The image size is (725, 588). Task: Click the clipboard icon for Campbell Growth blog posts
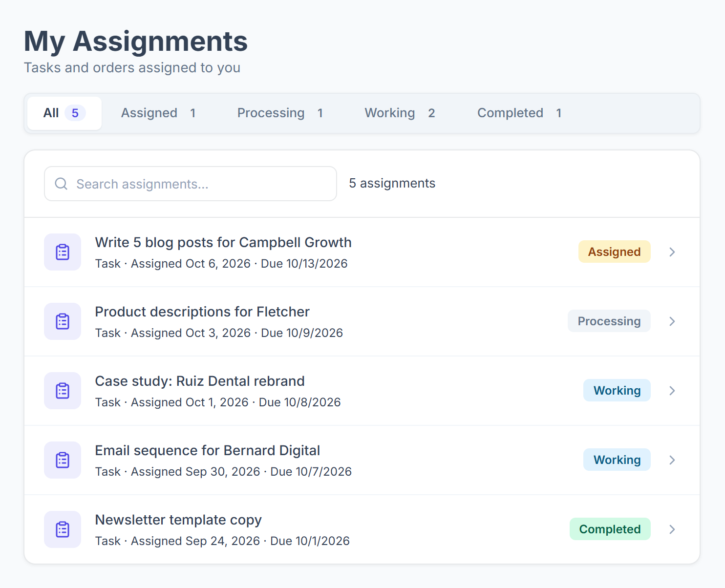click(x=63, y=252)
